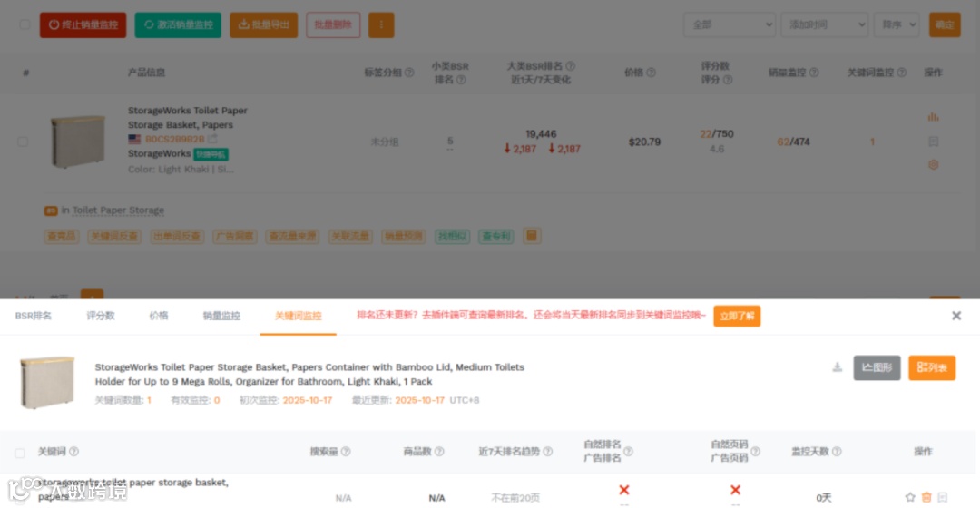Show help tooltip for 近7天排名趋势 column

(x=548, y=451)
